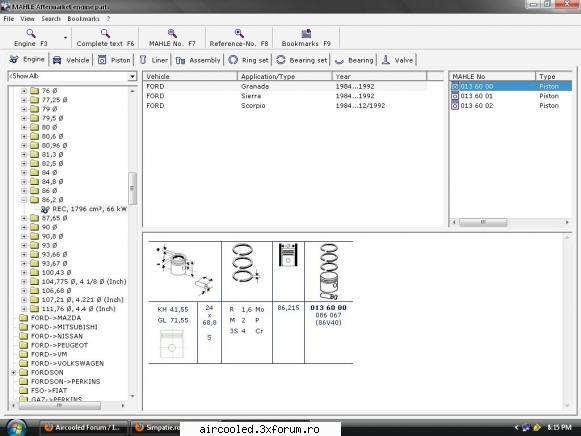The image size is (581, 436).
Task: Open the ? help menu
Action: pos(108,19)
